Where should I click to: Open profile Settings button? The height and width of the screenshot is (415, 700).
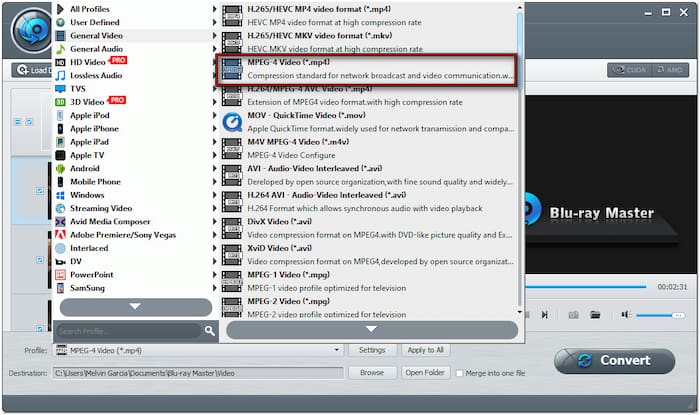(372, 350)
